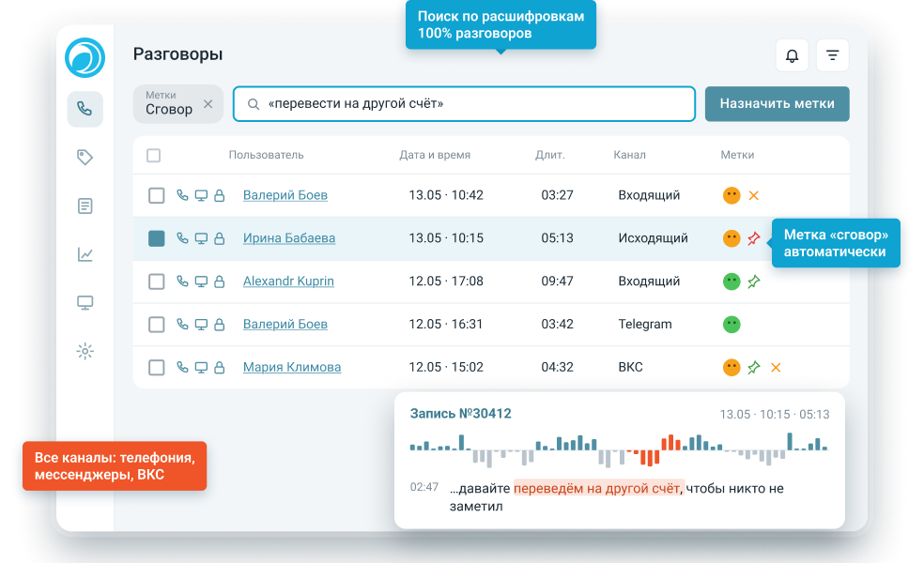Sort by Длит. column header
This screenshot has width=924, height=563.
pyautogui.click(x=549, y=155)
